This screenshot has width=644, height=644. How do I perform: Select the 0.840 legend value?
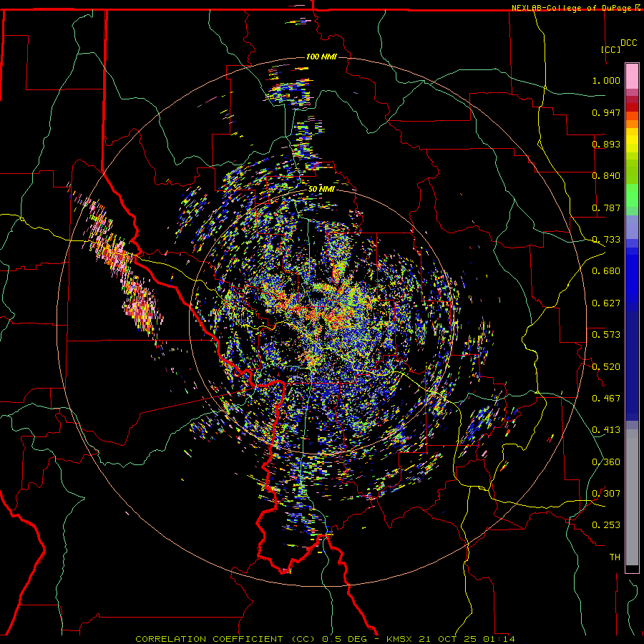606,176
